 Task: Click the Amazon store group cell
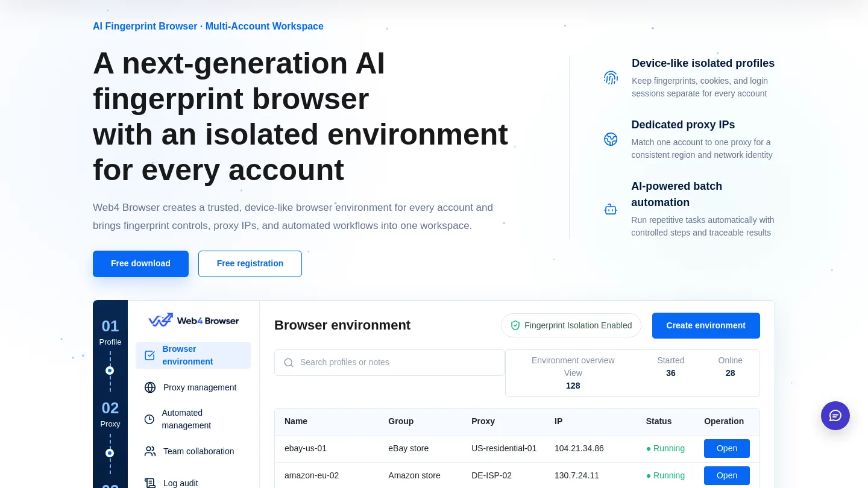pyautogui.click(x=414, y=476)
